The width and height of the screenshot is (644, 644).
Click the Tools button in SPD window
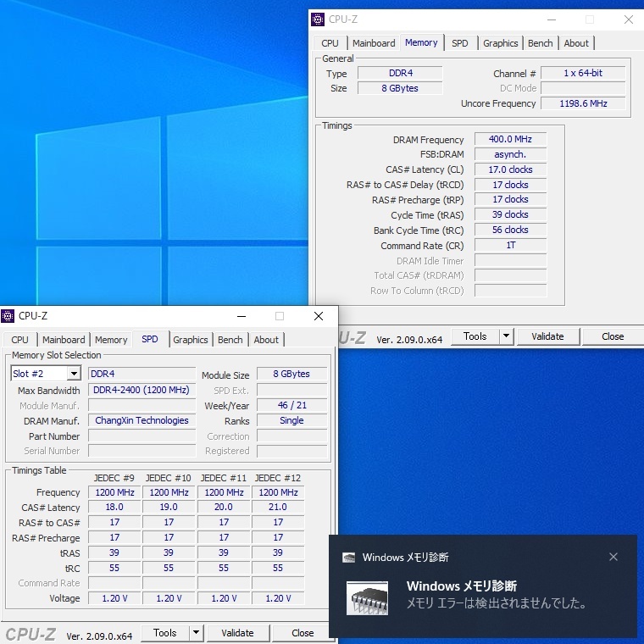coord(164,633)
